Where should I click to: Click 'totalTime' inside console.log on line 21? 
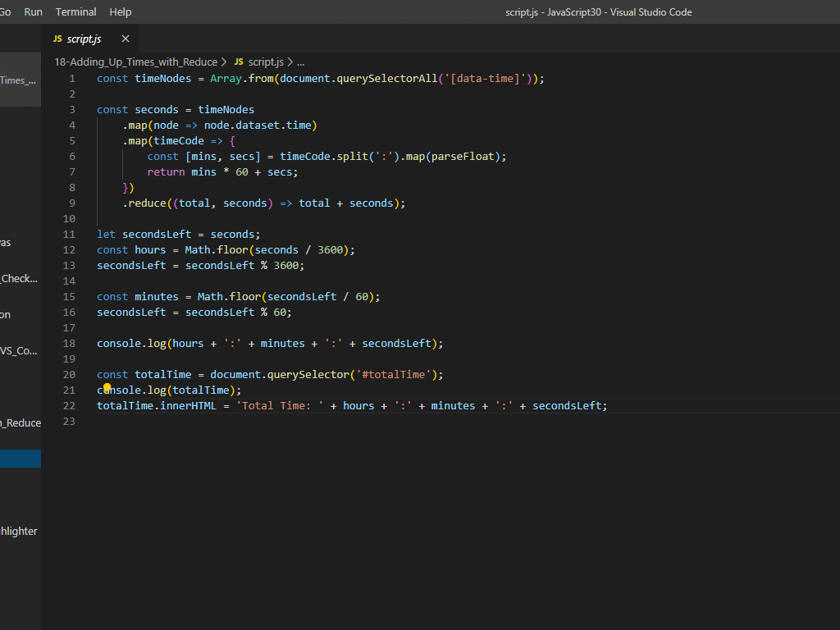click(201, 390)
